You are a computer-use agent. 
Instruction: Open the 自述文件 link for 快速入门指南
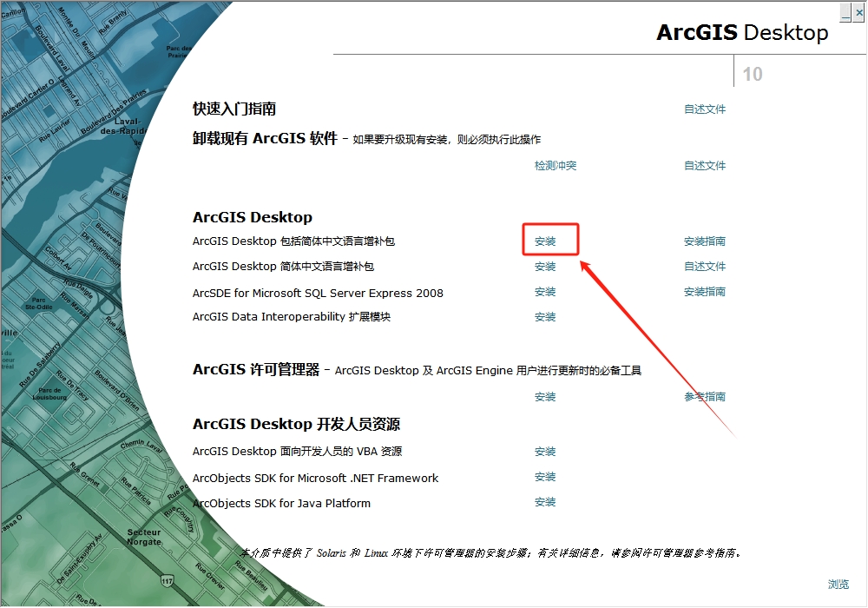click(x=705, y=109)
